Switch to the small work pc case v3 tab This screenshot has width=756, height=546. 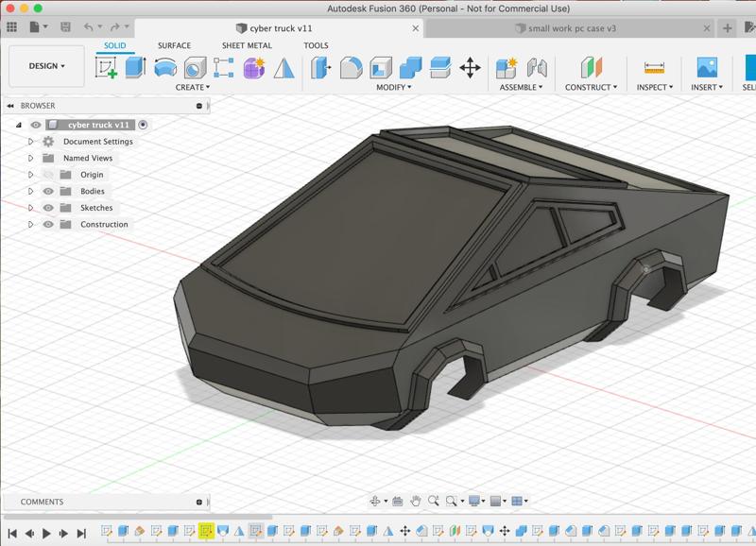tap(572, 28)
